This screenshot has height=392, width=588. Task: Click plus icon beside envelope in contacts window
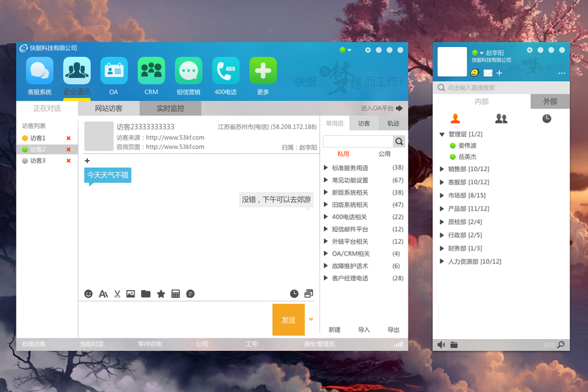[499, 73]
